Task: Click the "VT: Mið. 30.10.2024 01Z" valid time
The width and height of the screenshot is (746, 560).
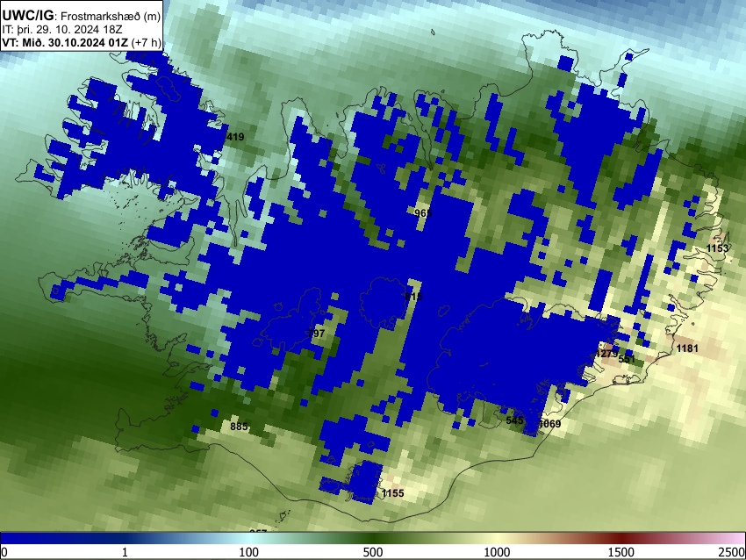Action: tap(65, 42)
